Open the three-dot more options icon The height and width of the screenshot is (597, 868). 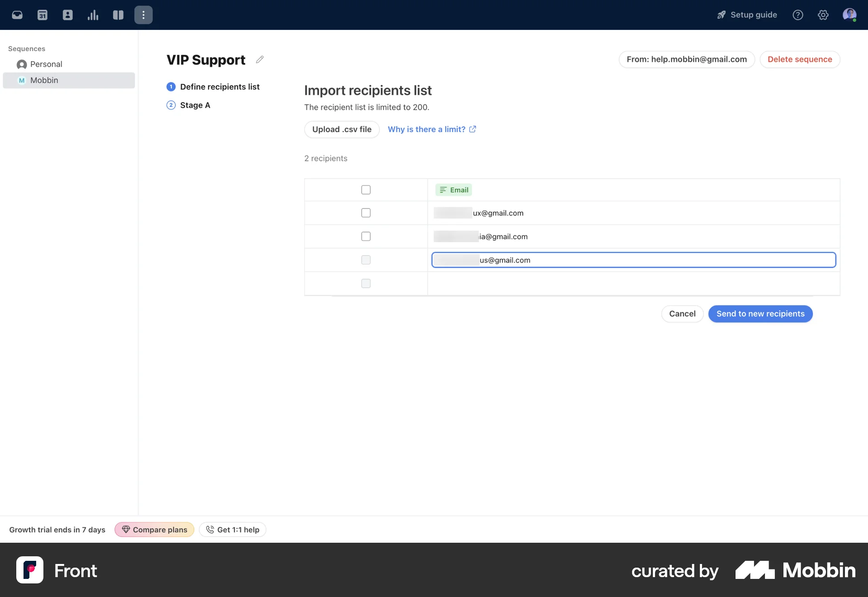point(143,14)
